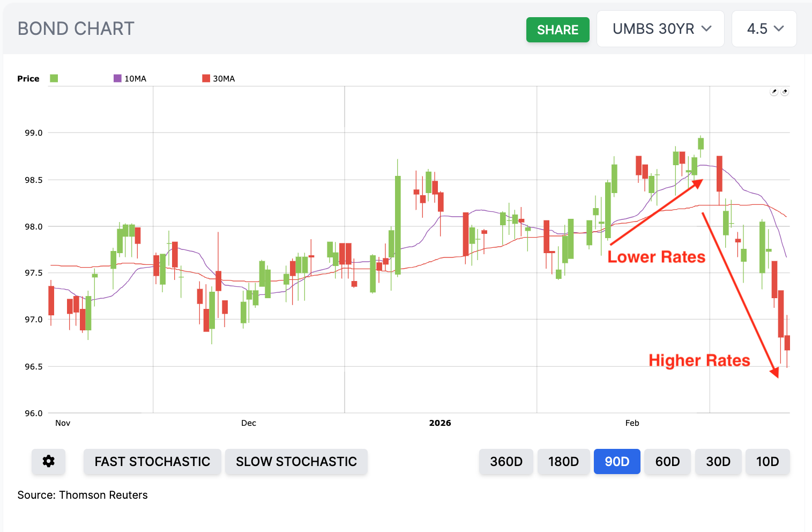812x532 pixels.
Task: Toggle 10MA via purple legend swatch
Action: point(117,78)
